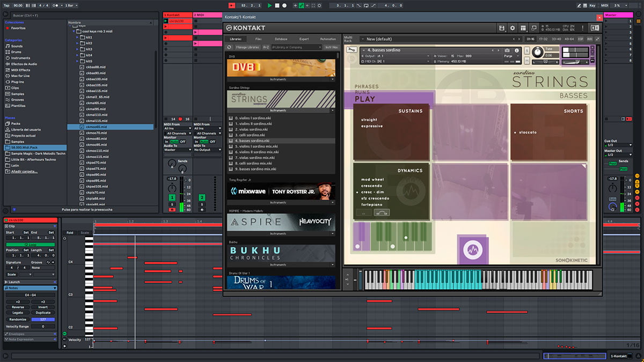Click the wrench icon for basses sordino

point(352,50)
